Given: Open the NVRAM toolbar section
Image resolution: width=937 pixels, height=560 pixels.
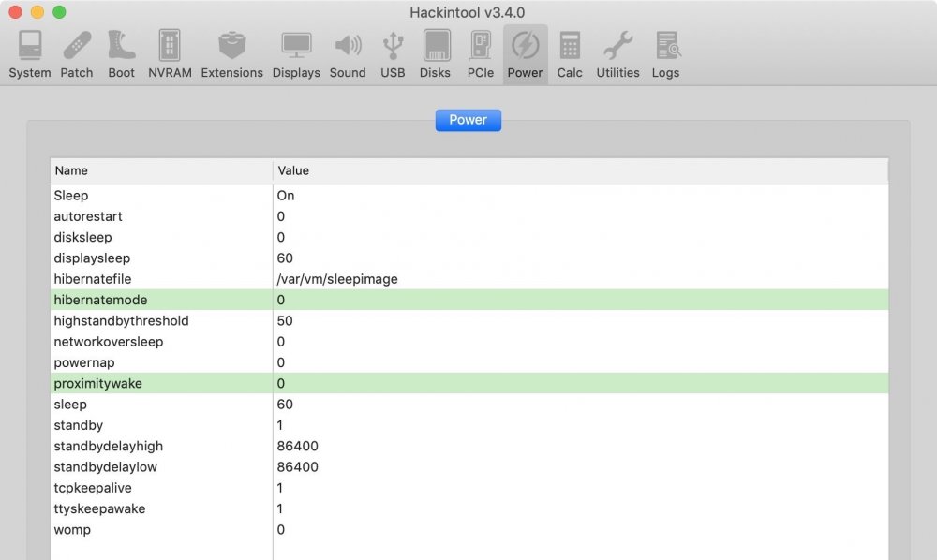Looking at the screenshot, I should 170,55.
